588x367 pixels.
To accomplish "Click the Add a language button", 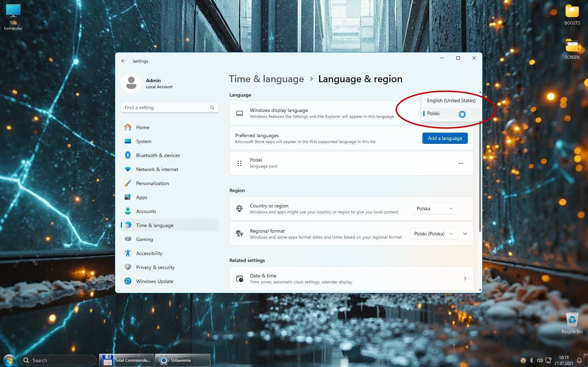I will tap(445, 138).
